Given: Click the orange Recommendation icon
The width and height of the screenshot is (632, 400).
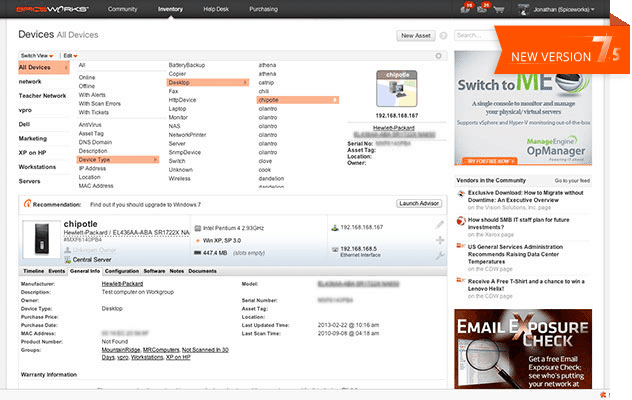Looking at the screenshot, I should coord(27,204).
